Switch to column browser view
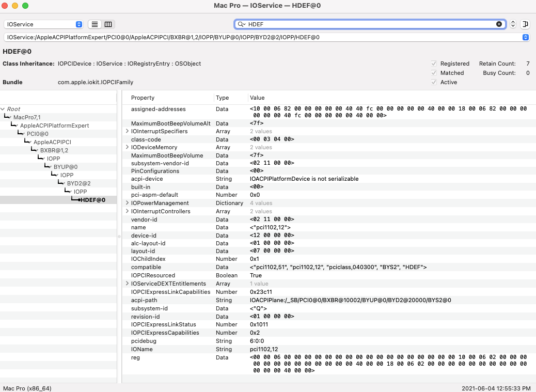The height and width of the screenshot is (392, 536). 108,24
